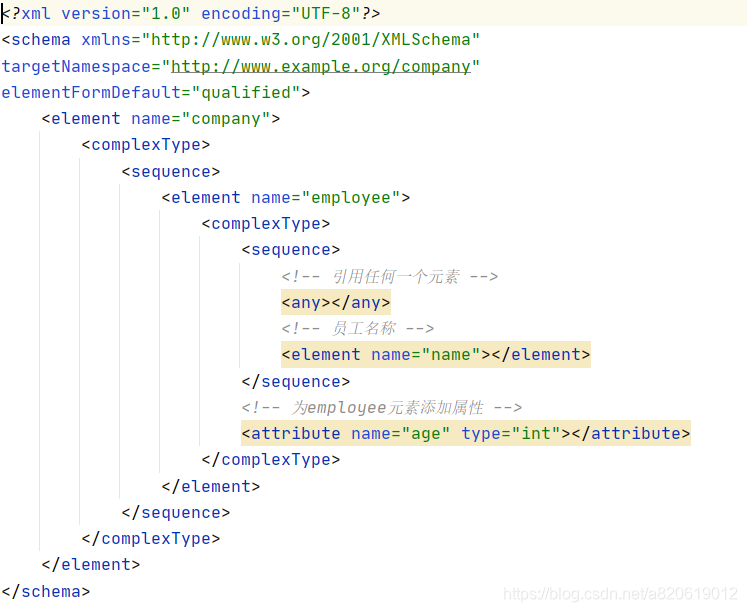The image size is (747, 612).
Task: Click the inner closing sequence tag
Action: tap(296, 381)
